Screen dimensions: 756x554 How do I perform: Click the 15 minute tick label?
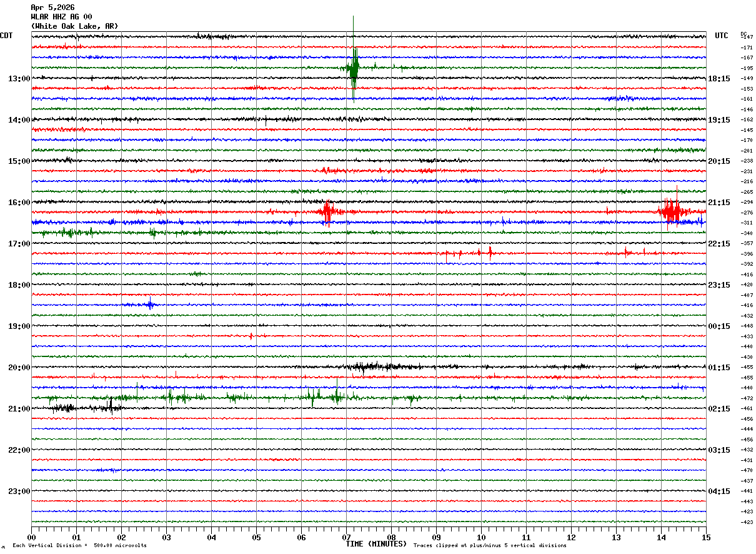pos(705,537)
